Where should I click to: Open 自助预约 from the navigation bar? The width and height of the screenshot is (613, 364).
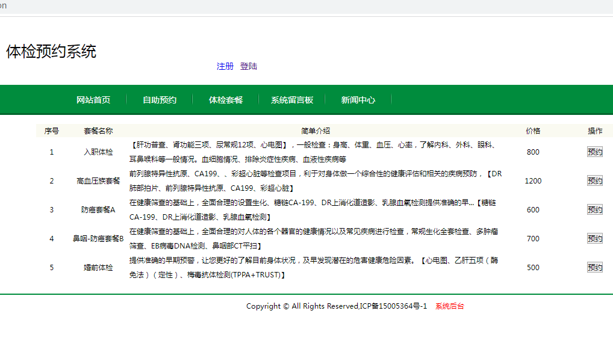pyautogui.click(x=160, y=100)
